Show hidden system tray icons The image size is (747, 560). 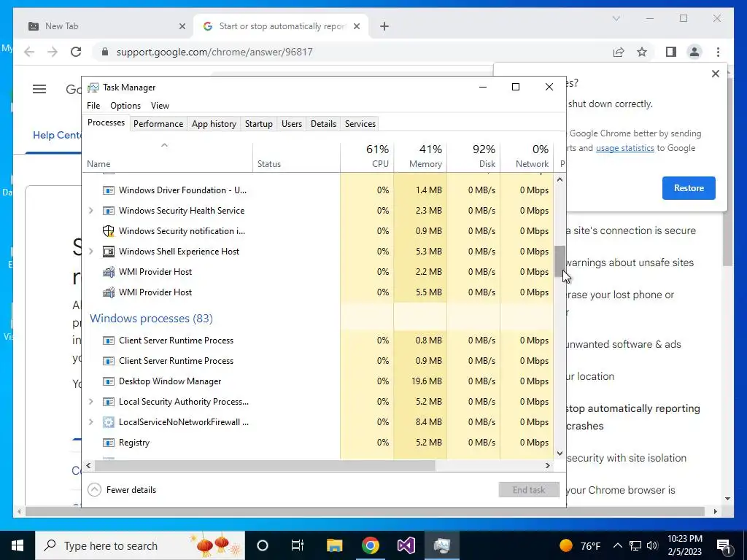tap(617, 545)
